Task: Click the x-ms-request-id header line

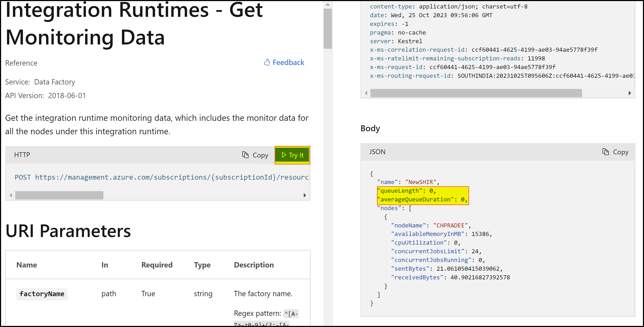Action: tap(463, 67)
